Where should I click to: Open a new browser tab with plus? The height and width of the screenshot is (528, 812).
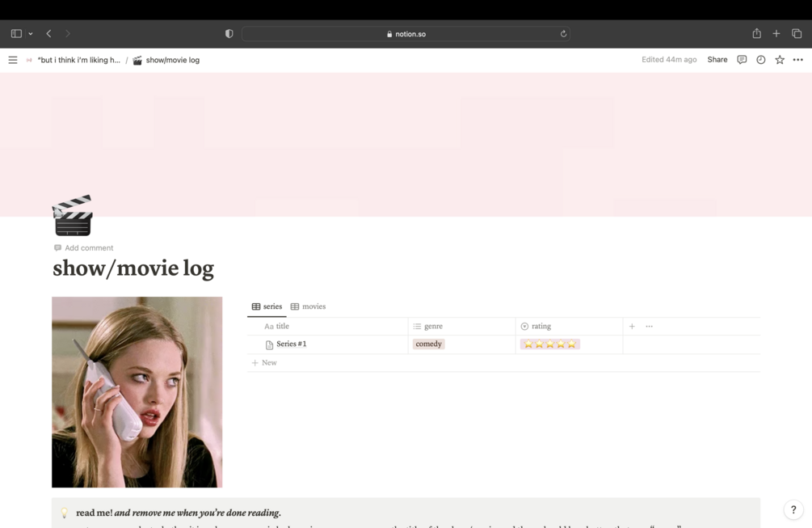click(x=776, y=34)
